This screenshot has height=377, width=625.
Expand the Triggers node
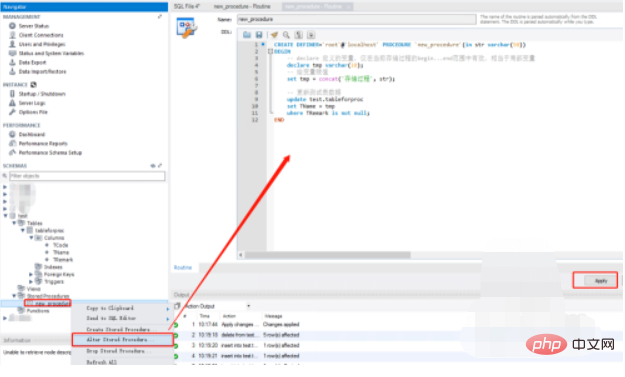point(31,282)
